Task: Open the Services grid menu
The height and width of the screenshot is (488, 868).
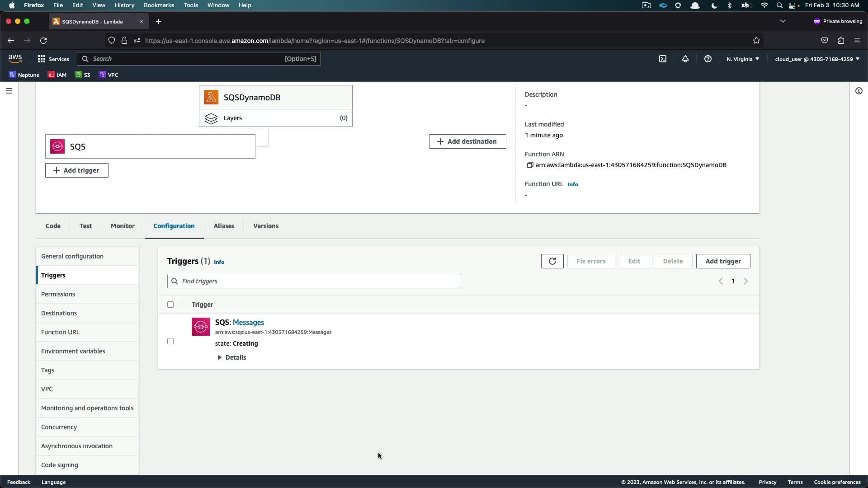Action: (x=42, y=59)
